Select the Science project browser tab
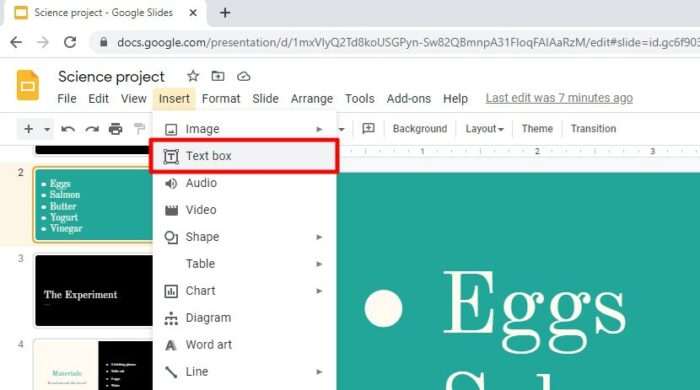 click(x=105, y=13)
